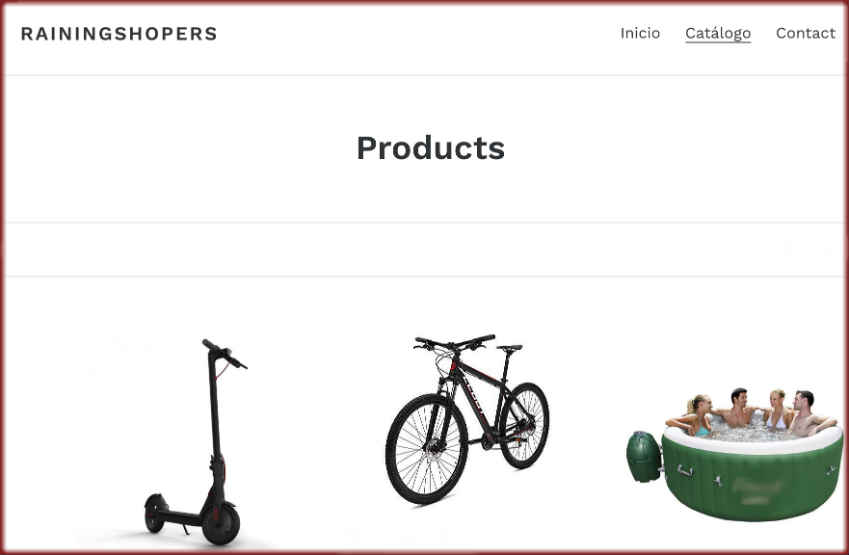Click the bicycle's saddle
Viewport: 849px width, 555px height.
pyautogui.click(x=510, y=348)
